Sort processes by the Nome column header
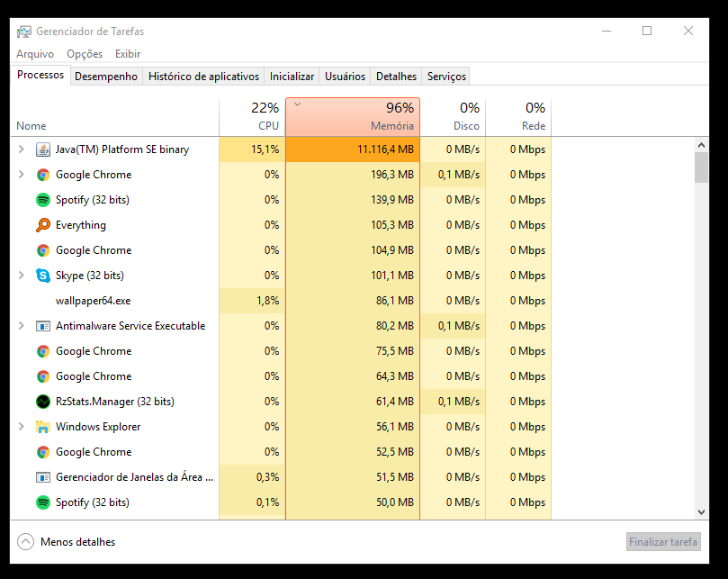The width and height of the screenshot is (728, 579). 114,118
